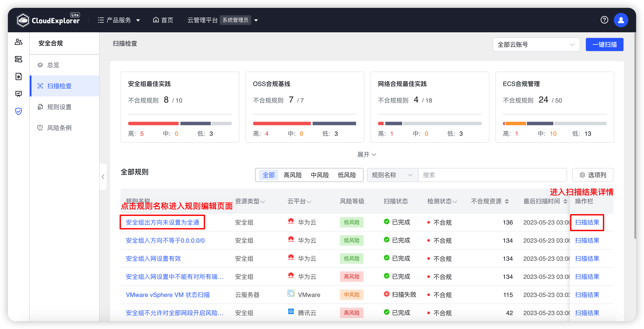Open the 云平台 column filter
Screen dimensions: 644x329
coord(309,202)
